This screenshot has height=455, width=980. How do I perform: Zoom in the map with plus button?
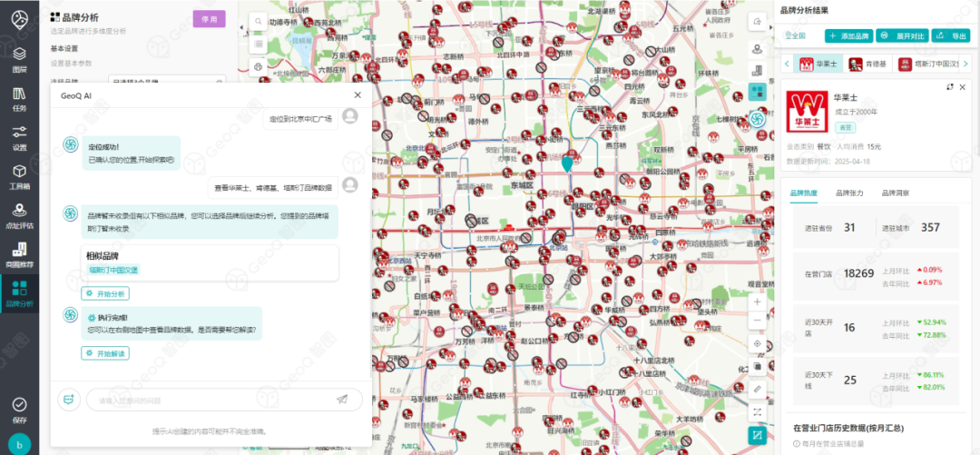point(758,300)
